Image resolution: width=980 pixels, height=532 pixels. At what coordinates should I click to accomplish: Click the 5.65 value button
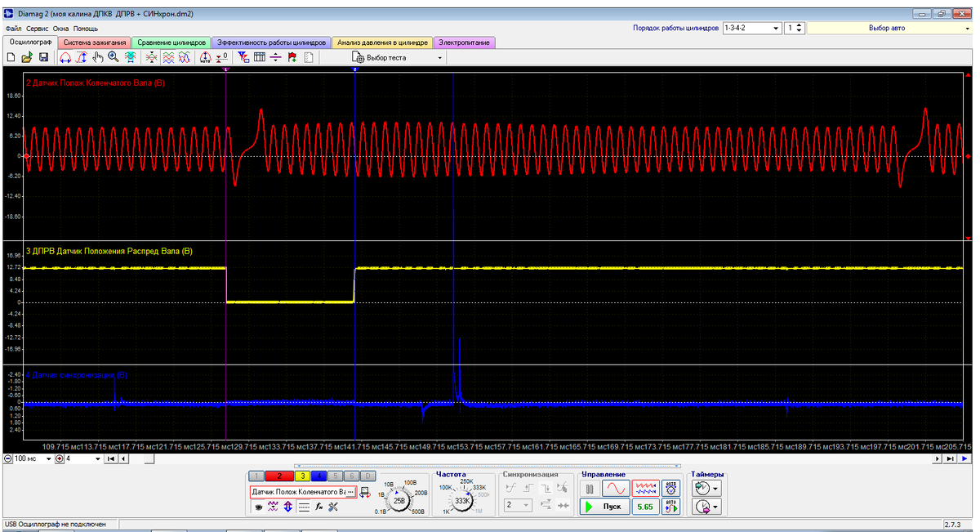pos(645,507)
